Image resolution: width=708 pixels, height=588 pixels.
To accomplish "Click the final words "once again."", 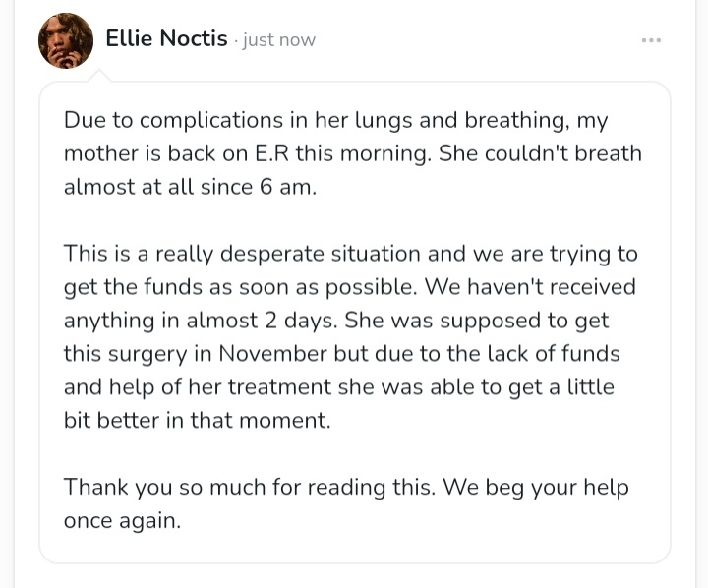I will (122, 520).
